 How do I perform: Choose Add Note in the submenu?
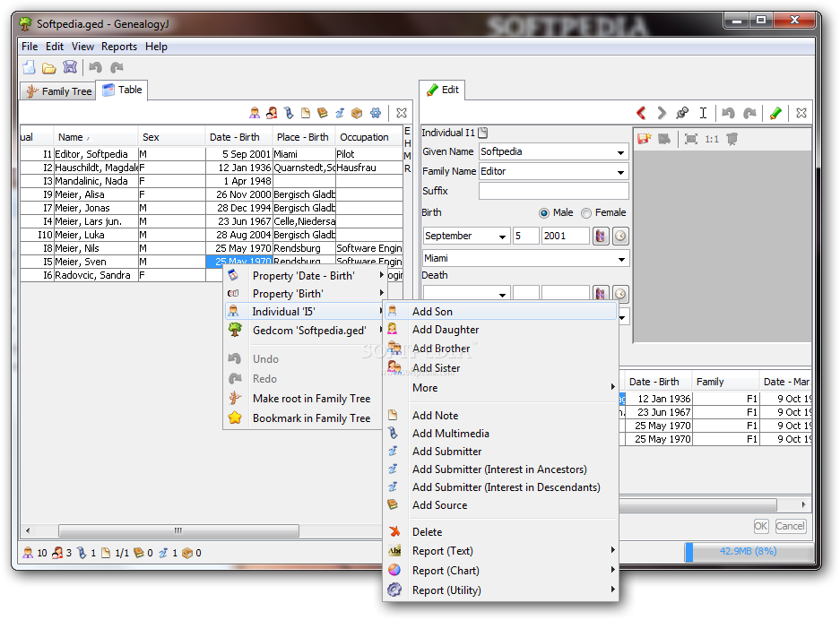tap(500, 415)
